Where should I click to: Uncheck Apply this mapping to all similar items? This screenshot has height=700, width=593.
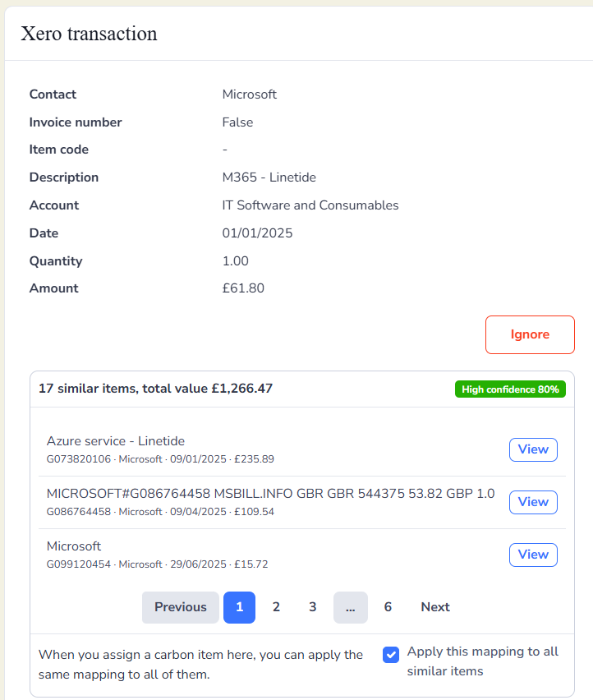coord(391,655)
